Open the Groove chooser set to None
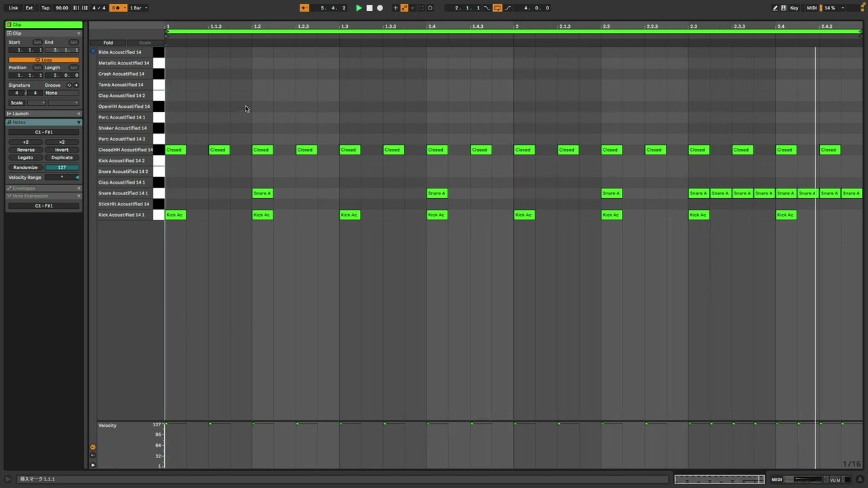Image resolution: width=868 pixels, height=488 pixels. pyautogui.click(x=61, y=93)
